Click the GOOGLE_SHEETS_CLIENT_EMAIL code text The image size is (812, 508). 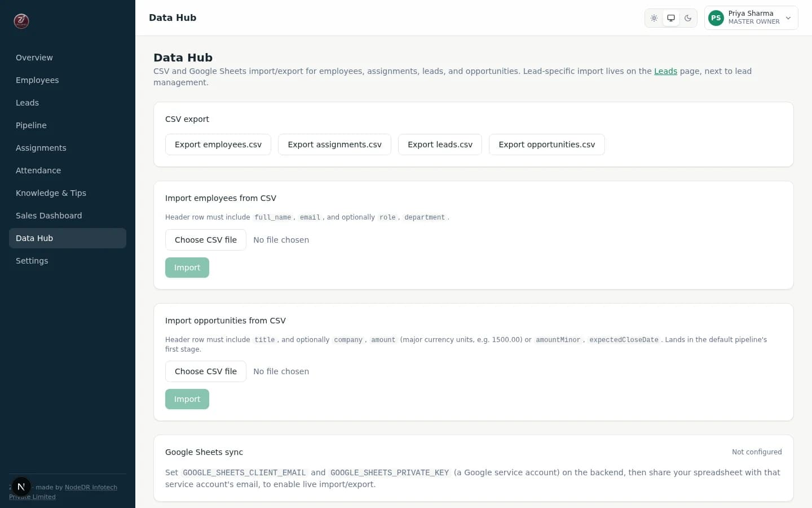tap(244, 473)
